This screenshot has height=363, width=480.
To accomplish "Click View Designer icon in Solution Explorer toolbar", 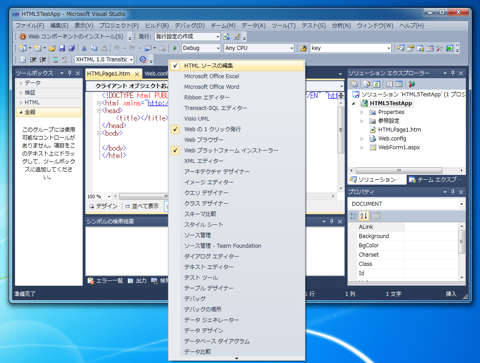I will click(399, 84).
